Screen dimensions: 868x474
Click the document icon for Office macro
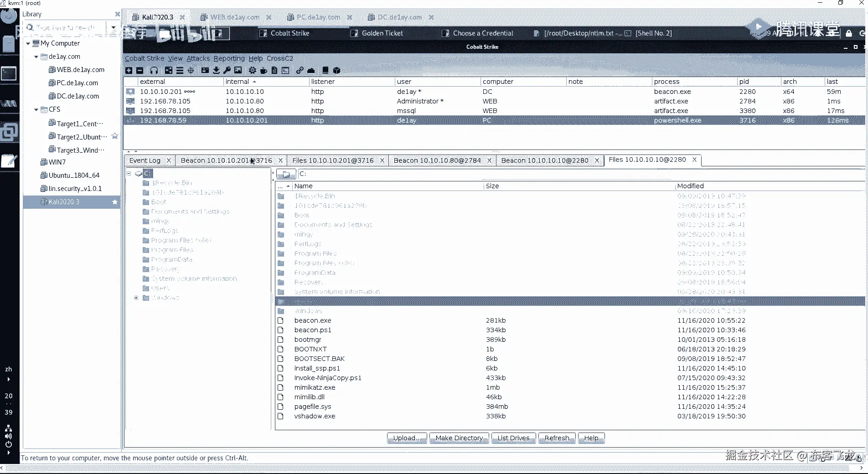pos(274,70)
